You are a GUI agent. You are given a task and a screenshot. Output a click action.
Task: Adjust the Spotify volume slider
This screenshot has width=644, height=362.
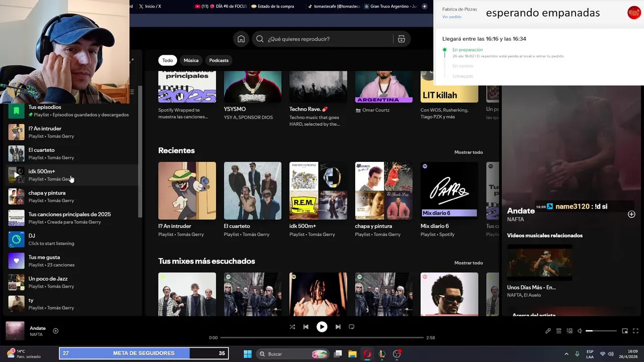pyautogui.click(x=601, y=331)
